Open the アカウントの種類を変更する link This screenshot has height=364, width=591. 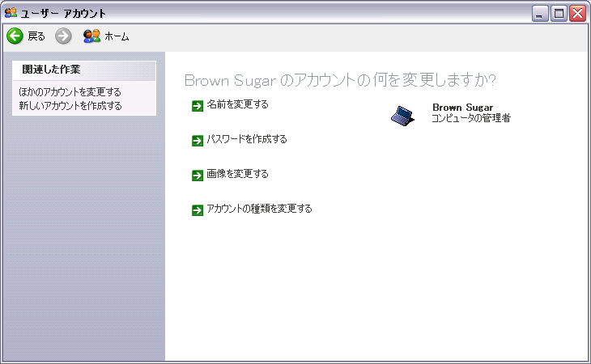pos(259,208)
